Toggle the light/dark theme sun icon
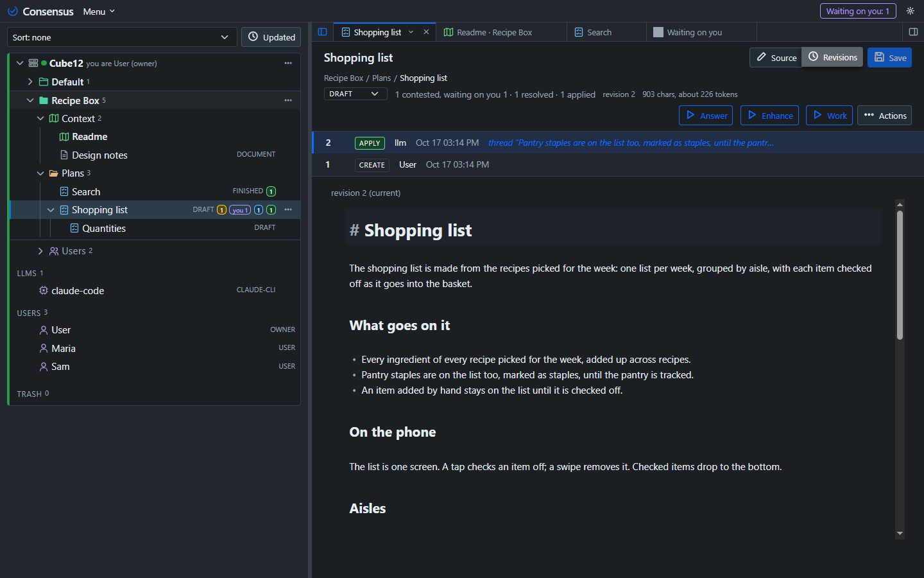The width and height of the screenshot is (924, 578). pos(910,11)
